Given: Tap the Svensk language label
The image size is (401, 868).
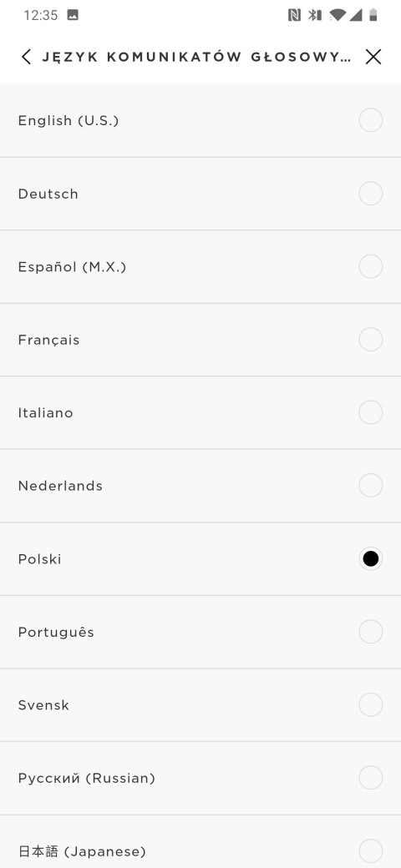Looking at the screenshot, I should tap(43, 704).
